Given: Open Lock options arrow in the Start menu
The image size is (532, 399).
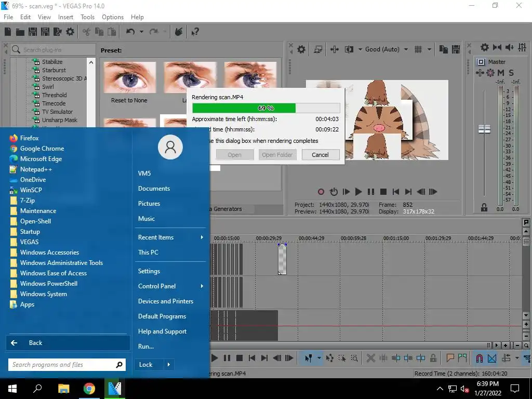Looking at the screenshot, I should point(169,365).
